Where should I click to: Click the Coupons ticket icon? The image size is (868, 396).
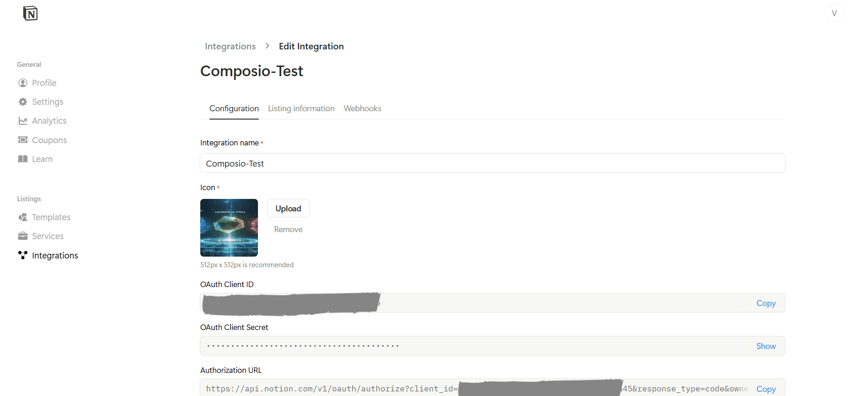coord(23,140)
